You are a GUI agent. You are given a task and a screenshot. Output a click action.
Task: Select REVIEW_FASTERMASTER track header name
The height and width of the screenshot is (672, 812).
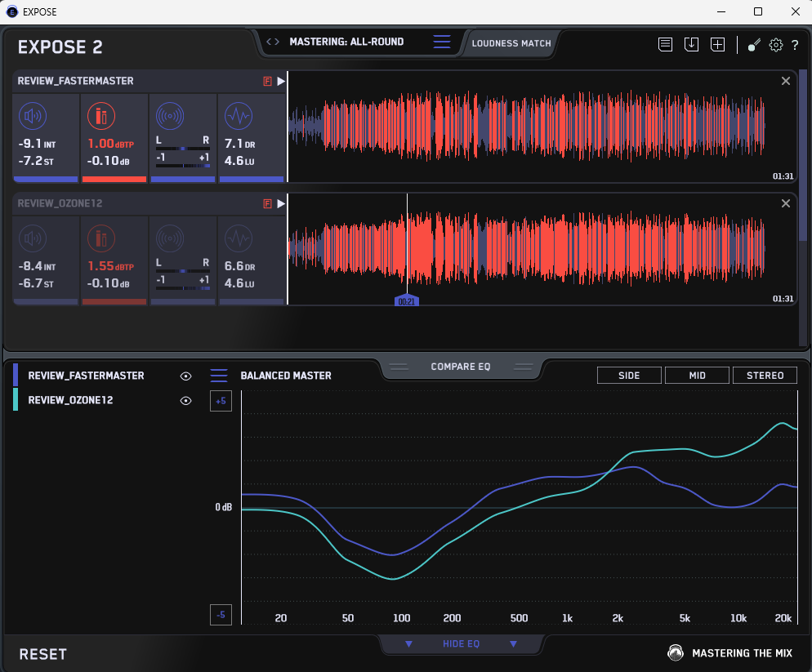tap(76, 81)
